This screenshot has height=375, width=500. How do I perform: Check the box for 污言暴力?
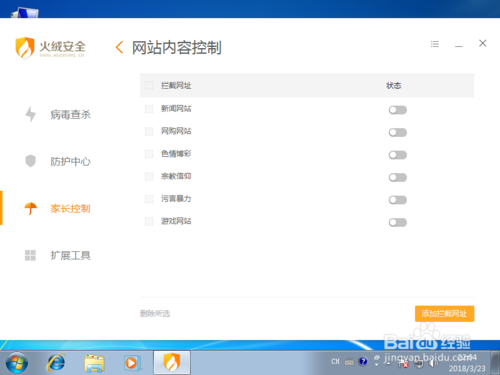pos(149,199)
